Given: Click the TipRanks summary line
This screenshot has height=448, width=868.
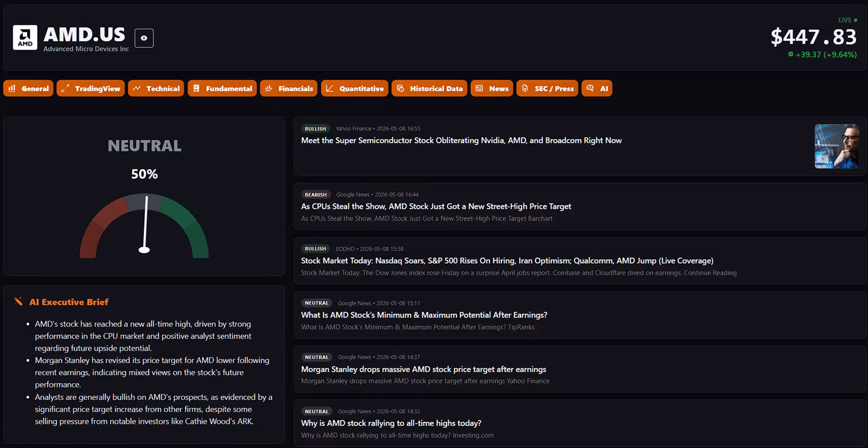Looking at the screenshot, I should click(x=418, y=327).
